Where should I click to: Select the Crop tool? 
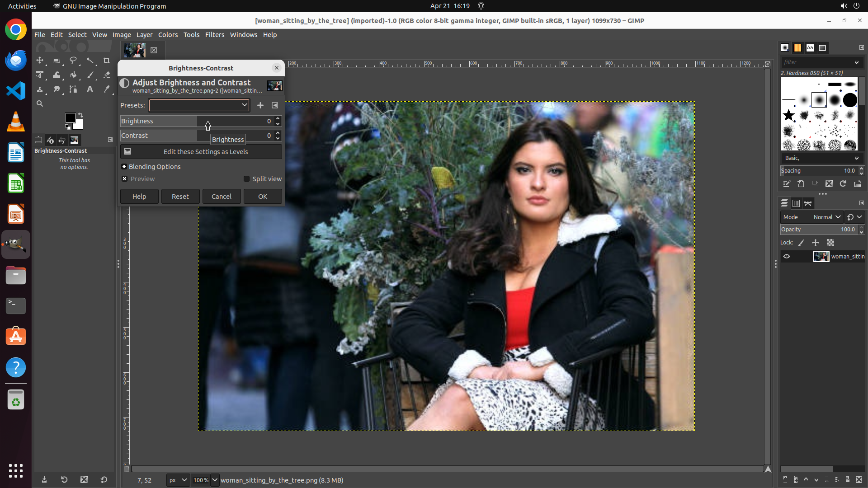click(107, 60)
